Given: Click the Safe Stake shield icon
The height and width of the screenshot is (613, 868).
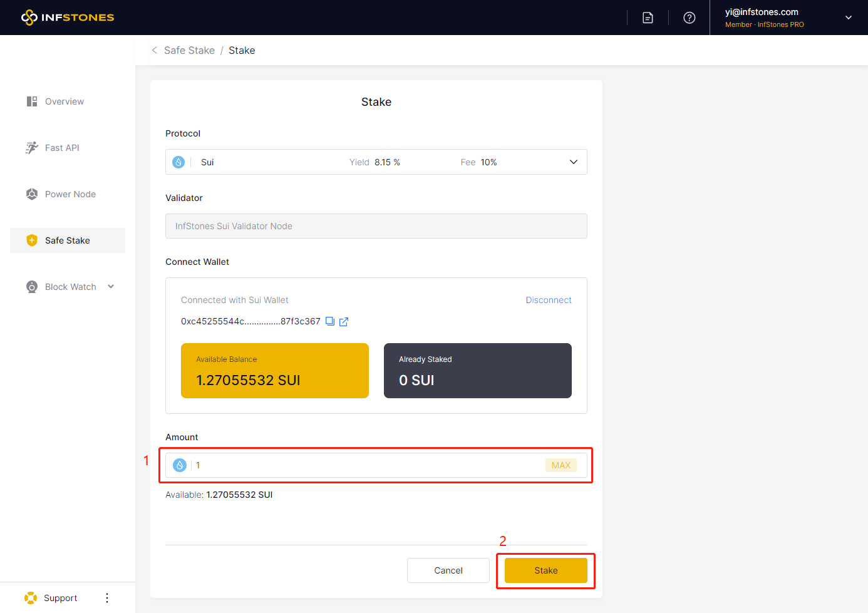Looking at the screenshot, I should coord(32,240).
